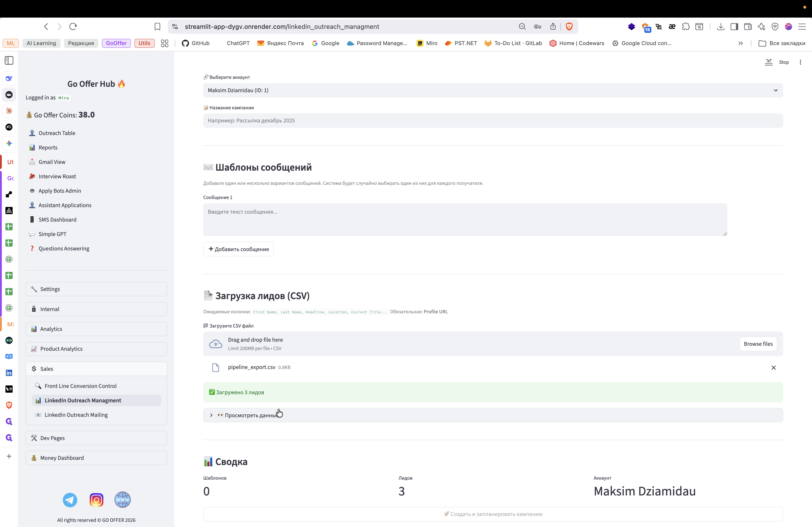The image size is (812, 527).
Task: Click the Browse files button
Action: (x=758, y=344)
